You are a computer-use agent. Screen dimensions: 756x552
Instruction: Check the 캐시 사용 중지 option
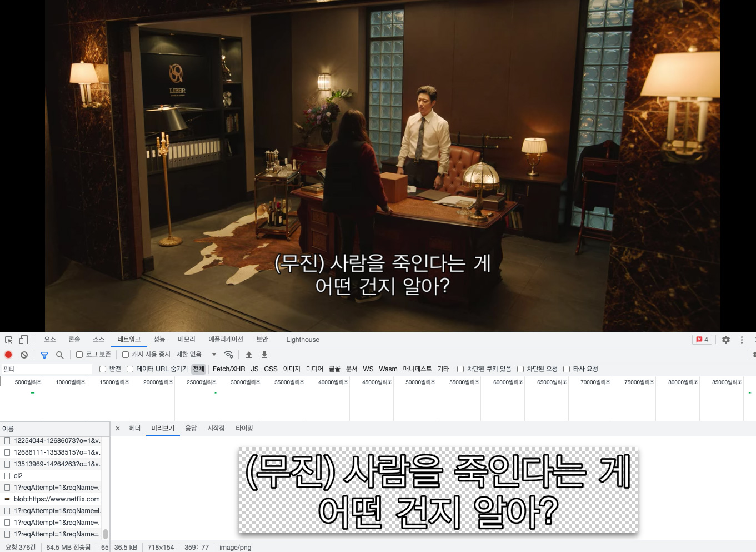(126, 355)
